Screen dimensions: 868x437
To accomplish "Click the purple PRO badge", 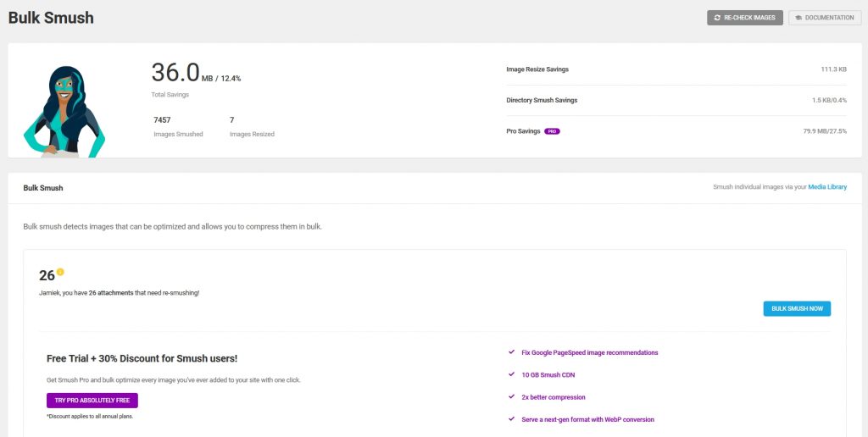I will point(552,131).
